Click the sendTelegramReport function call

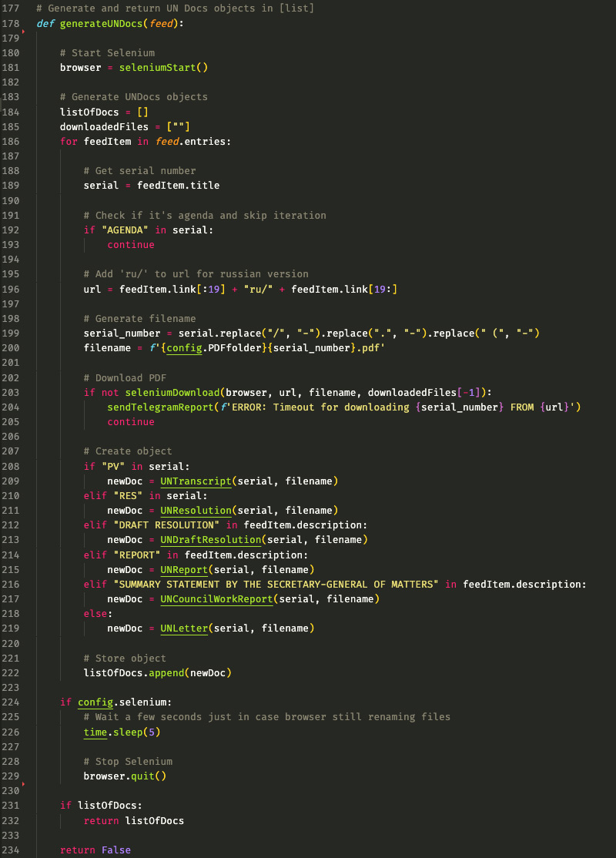(160, 407)
